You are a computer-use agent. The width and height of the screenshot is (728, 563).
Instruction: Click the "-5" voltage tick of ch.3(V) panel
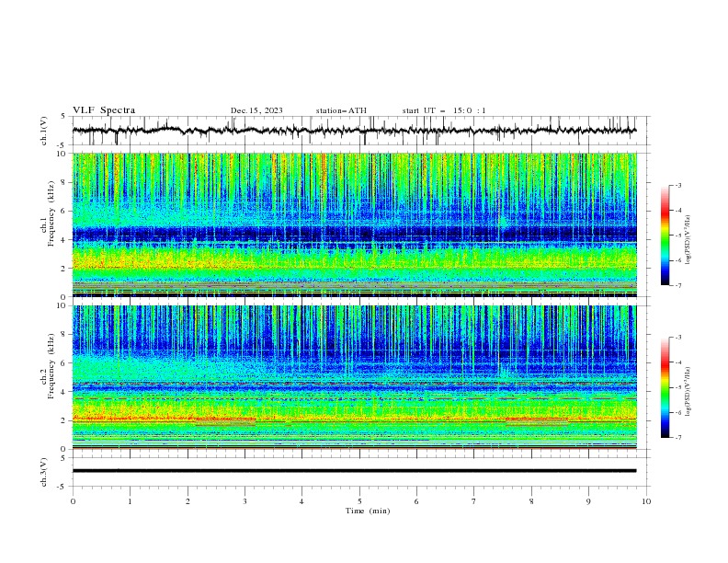click(63, 487)
